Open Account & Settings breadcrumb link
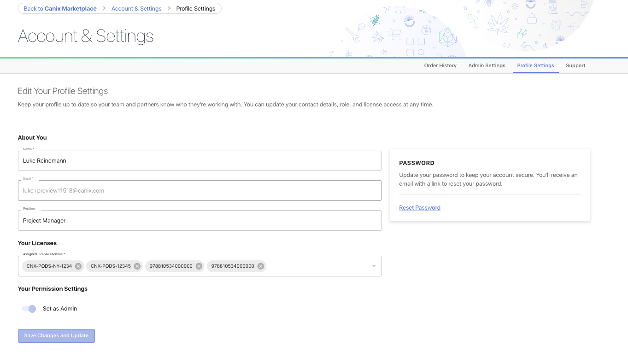Image resolution: width=628 pixels, height=364 pixels. tap(136, 9)
